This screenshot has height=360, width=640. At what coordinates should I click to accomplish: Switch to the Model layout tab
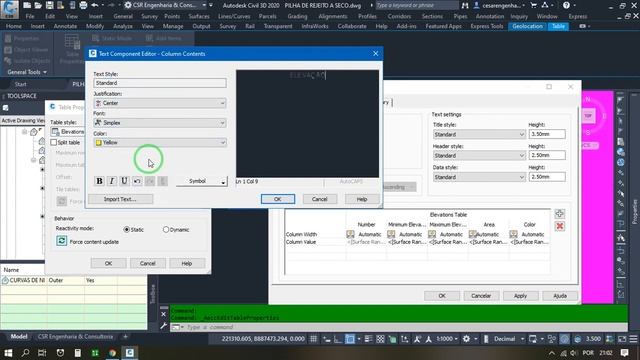(x=19, y=337)
